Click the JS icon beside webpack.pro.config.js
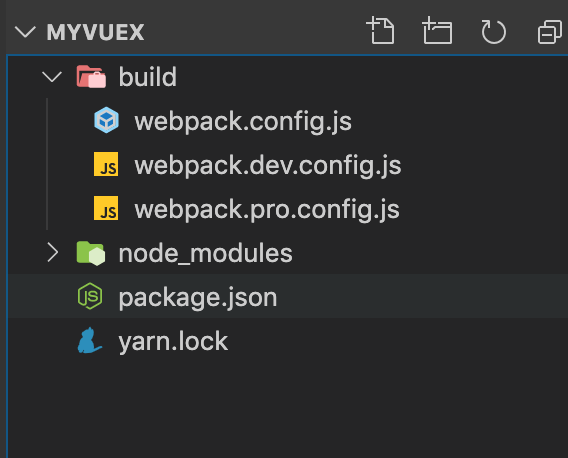568x458 pixels. point(106,208)
